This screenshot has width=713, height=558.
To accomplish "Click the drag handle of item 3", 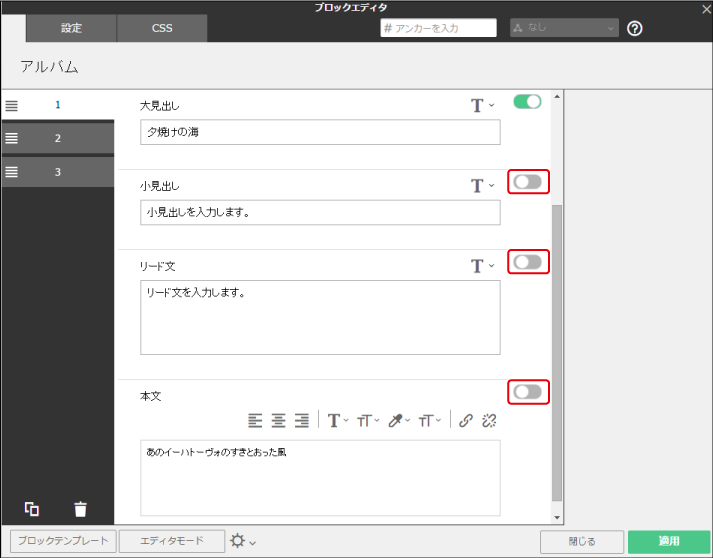I will [x=11, y=172].
